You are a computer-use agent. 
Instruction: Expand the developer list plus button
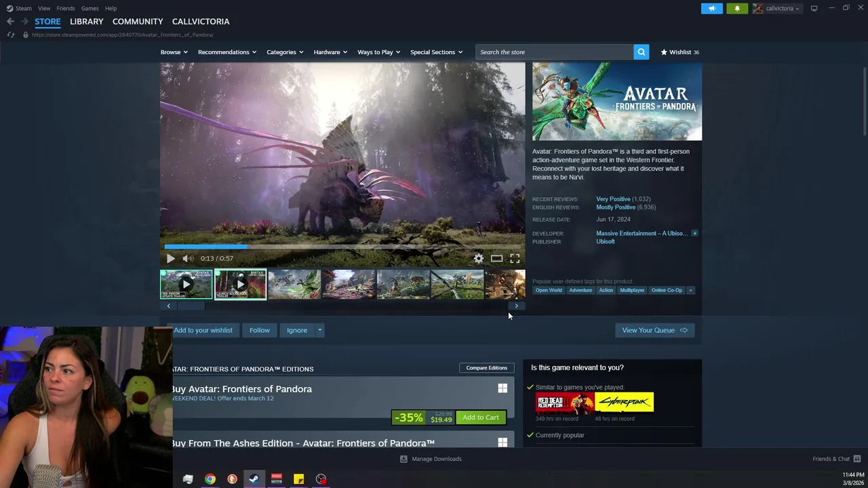694,233
